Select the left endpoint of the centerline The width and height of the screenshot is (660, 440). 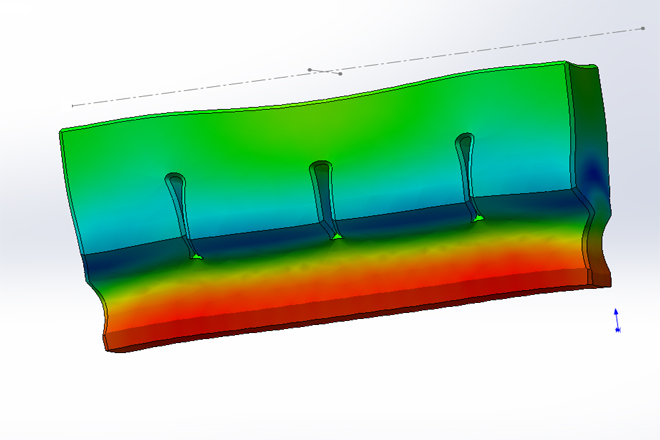[x=73, y=105]
